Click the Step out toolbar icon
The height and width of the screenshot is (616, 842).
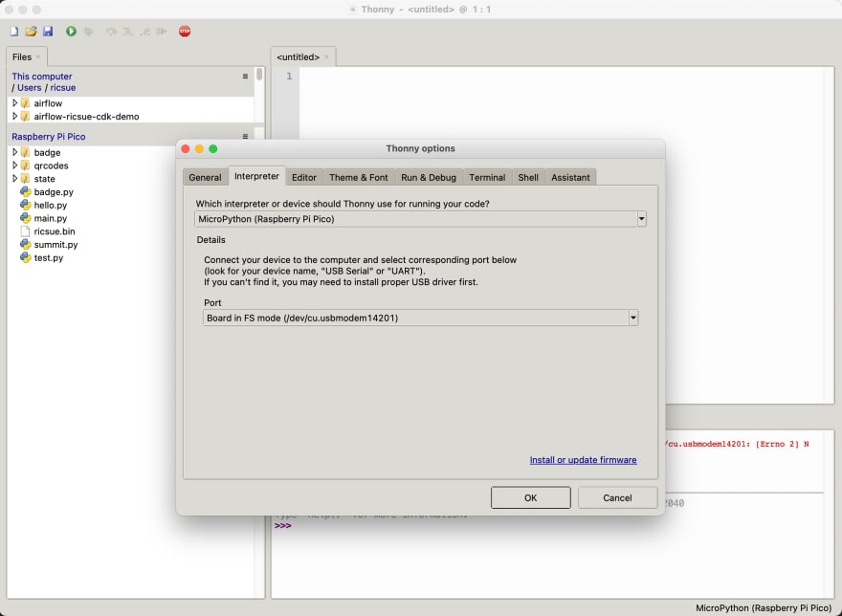[145, 32]
